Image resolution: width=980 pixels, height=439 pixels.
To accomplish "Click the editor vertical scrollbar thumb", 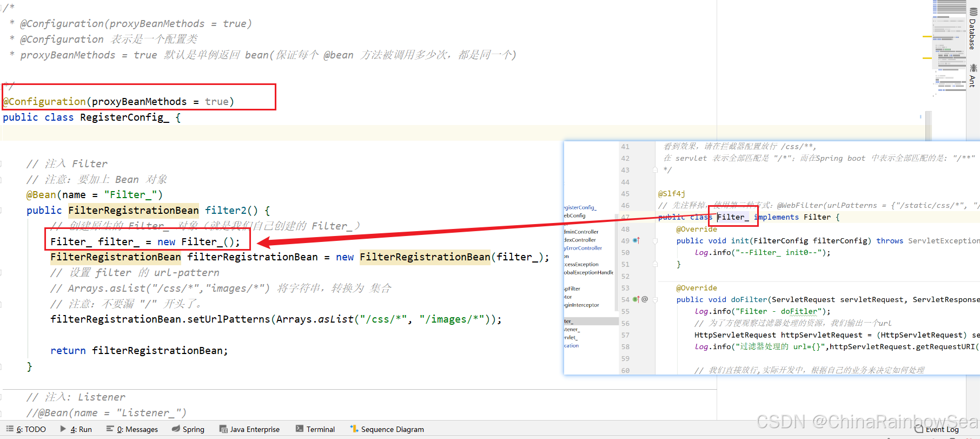I will coord(928,126).
